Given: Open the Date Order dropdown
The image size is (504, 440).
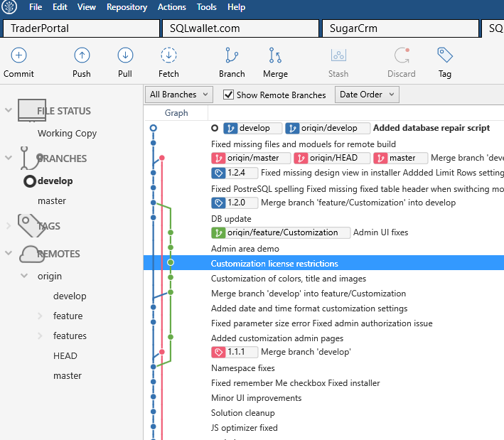Looking at the screenshot, I should 367,95.
